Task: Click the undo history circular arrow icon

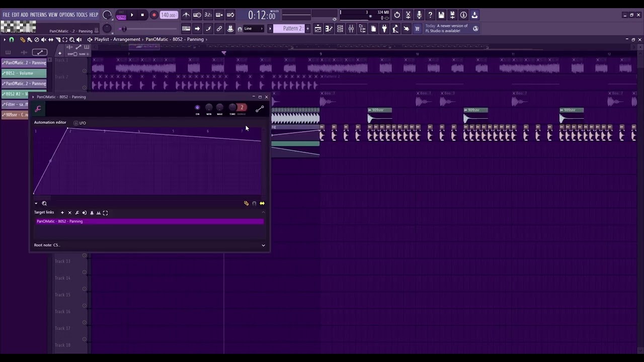Action: pyautogui.click(x=397, y=15)
